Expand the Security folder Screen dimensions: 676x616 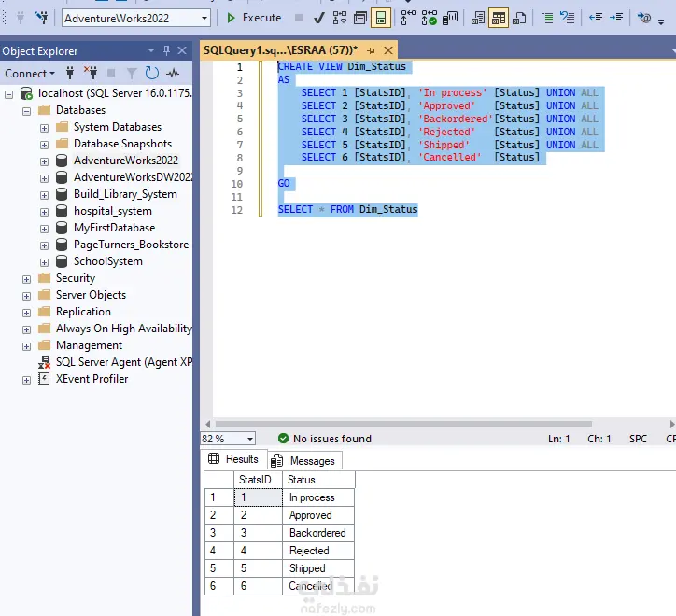tap(27, 279)
